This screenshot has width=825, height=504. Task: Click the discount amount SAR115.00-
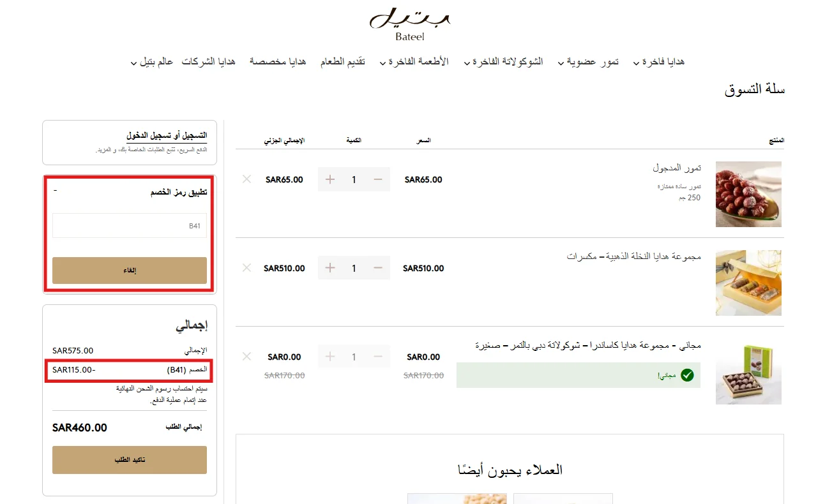click(x=74, y=370)
